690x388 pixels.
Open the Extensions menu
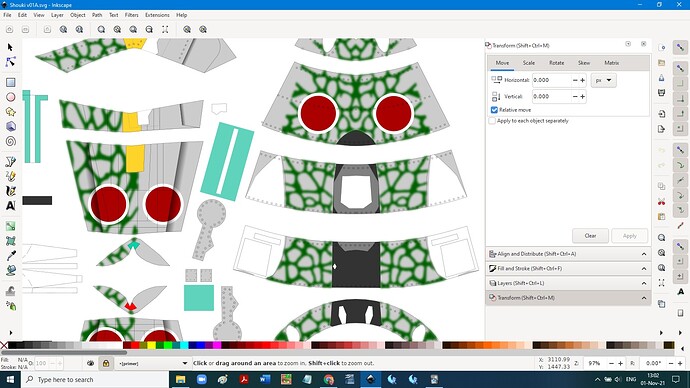[x=157, y=15]
